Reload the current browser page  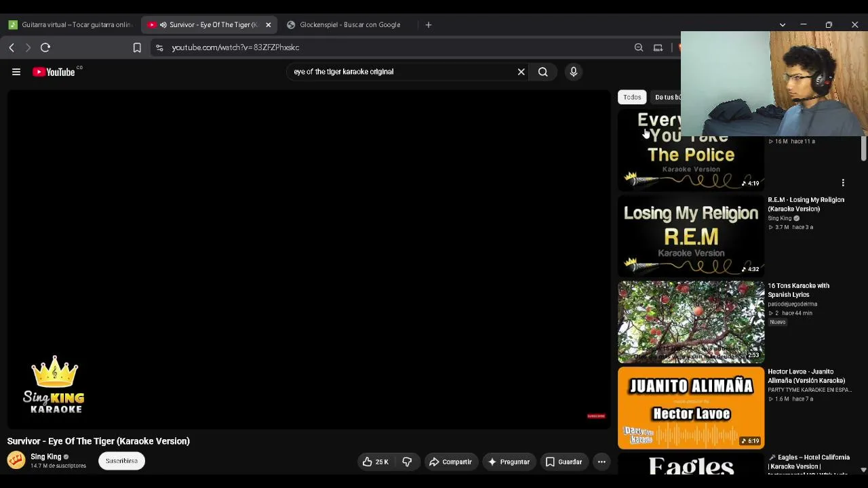pos(45,47)
